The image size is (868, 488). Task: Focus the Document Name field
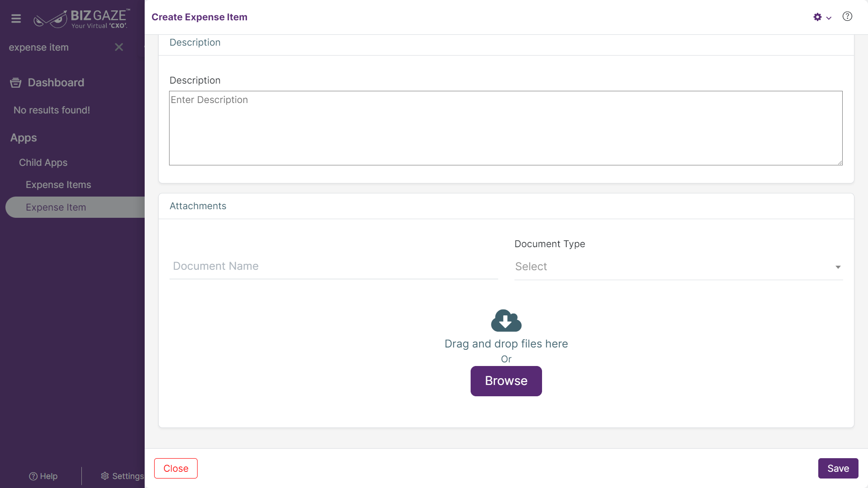[334, 266]
